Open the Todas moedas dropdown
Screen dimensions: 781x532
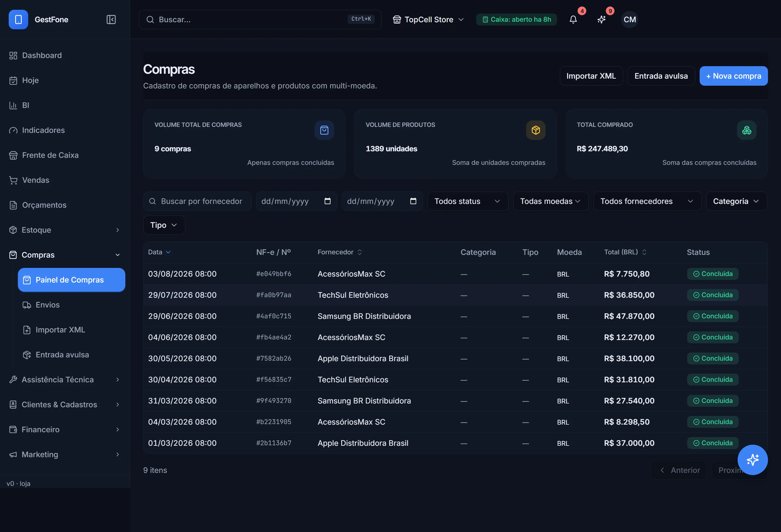[551, 201]
